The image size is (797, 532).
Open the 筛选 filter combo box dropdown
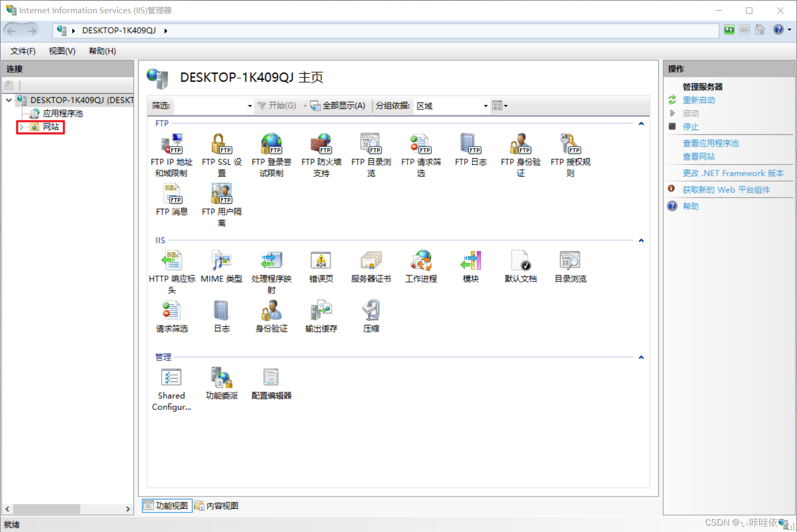[x=250, y=106]
